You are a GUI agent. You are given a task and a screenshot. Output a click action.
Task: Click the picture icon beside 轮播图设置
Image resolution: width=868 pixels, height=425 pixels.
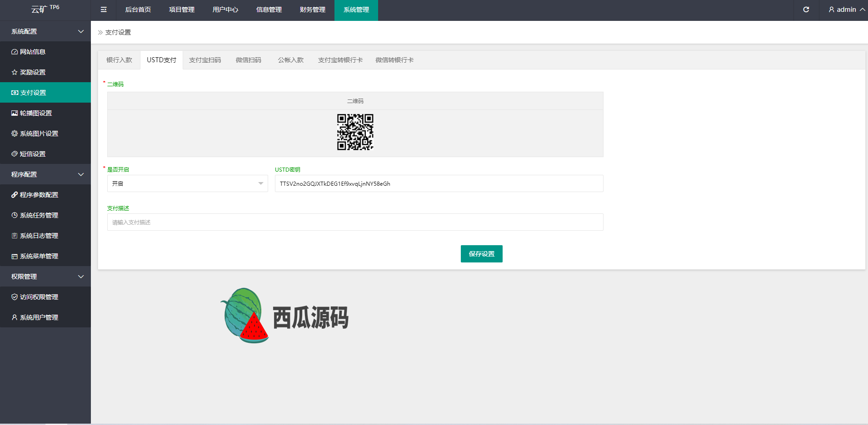pos(15,113)
